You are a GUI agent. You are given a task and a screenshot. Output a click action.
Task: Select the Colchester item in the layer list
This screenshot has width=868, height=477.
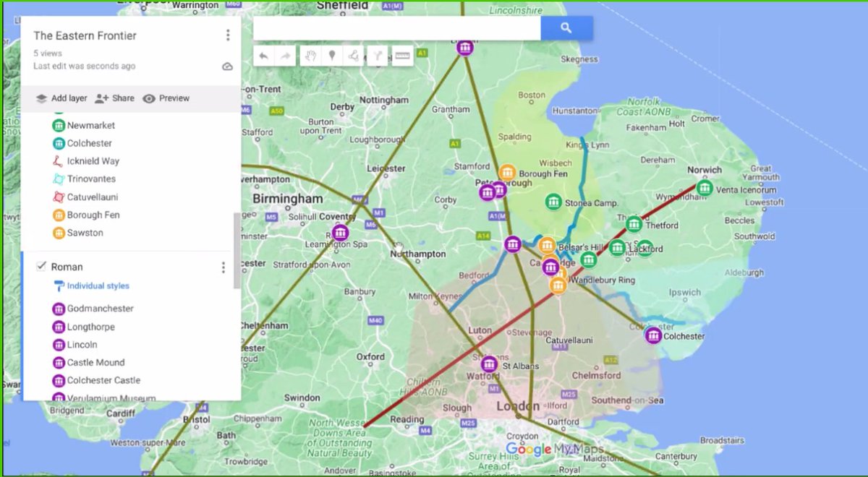90,143
